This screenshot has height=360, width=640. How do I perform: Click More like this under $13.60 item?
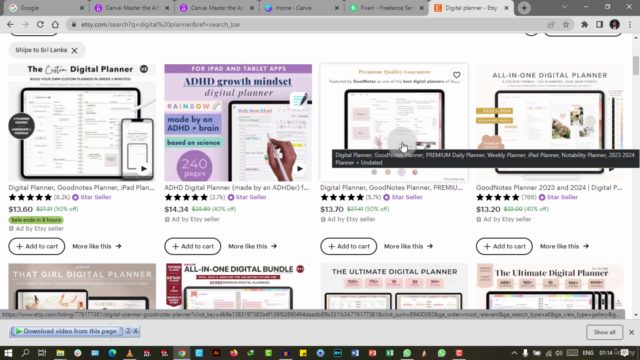(97, 247)
